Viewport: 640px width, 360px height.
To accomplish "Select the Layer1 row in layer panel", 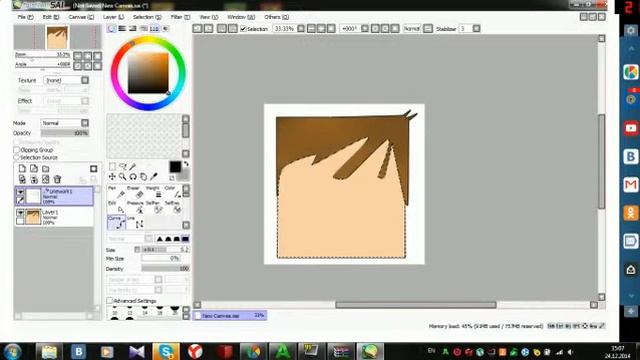I will pos(54,217).
